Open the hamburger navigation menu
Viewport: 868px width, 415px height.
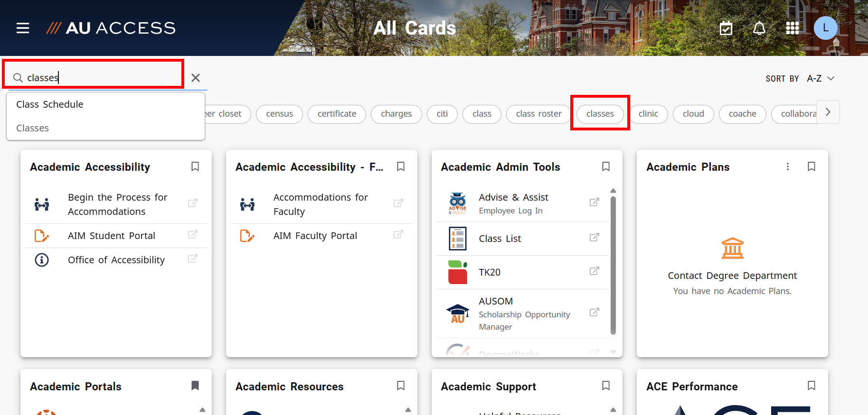point(23,28)
